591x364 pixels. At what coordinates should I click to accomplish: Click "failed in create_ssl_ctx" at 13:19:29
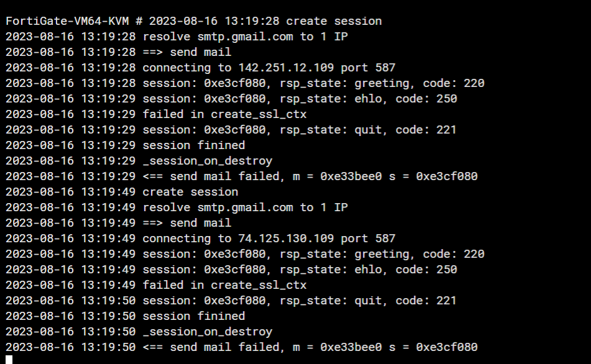224,114
